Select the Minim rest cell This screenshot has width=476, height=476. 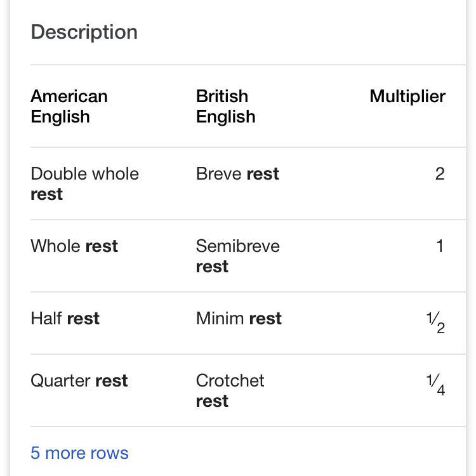239,319
